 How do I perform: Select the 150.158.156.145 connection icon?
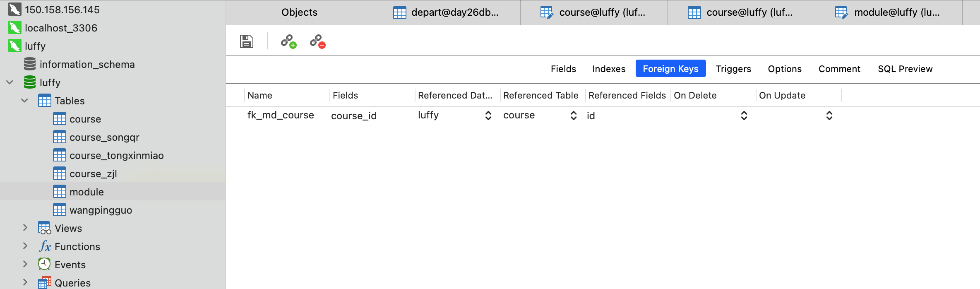(15, 10)
